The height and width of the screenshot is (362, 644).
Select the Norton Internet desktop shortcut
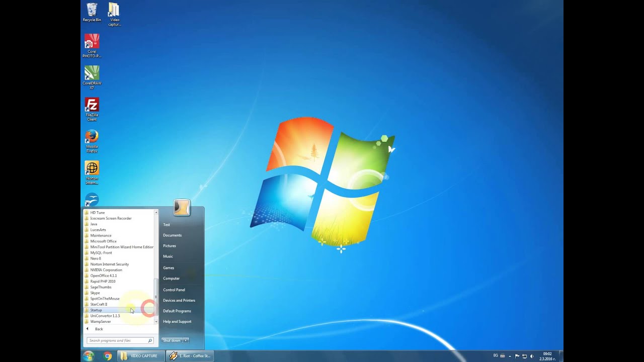92,172
